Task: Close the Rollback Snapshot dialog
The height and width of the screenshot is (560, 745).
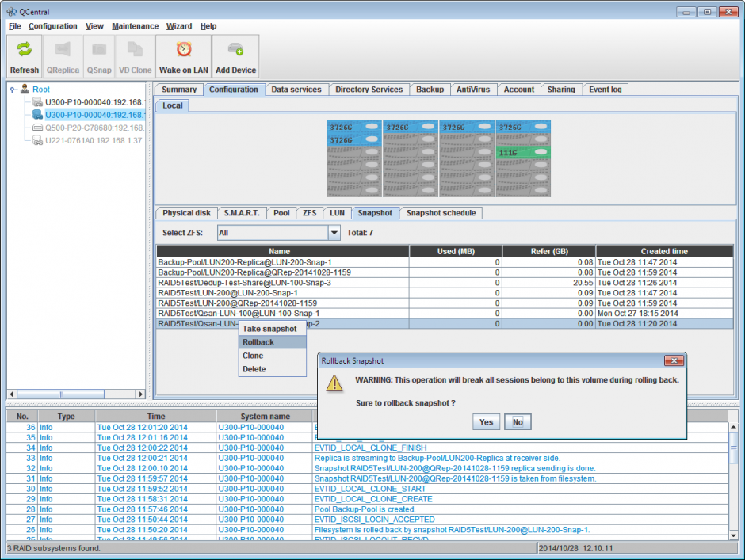Action: coord(674,361)
